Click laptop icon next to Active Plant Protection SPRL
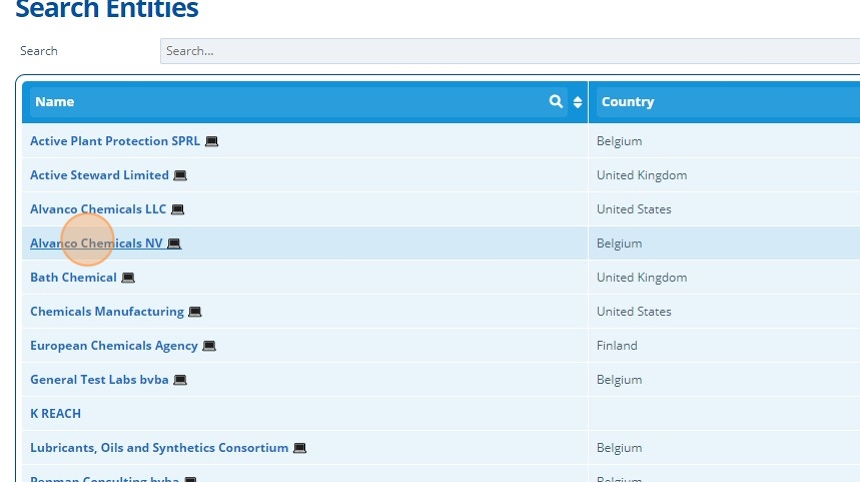860x482 pixels. tap(212, 141)
